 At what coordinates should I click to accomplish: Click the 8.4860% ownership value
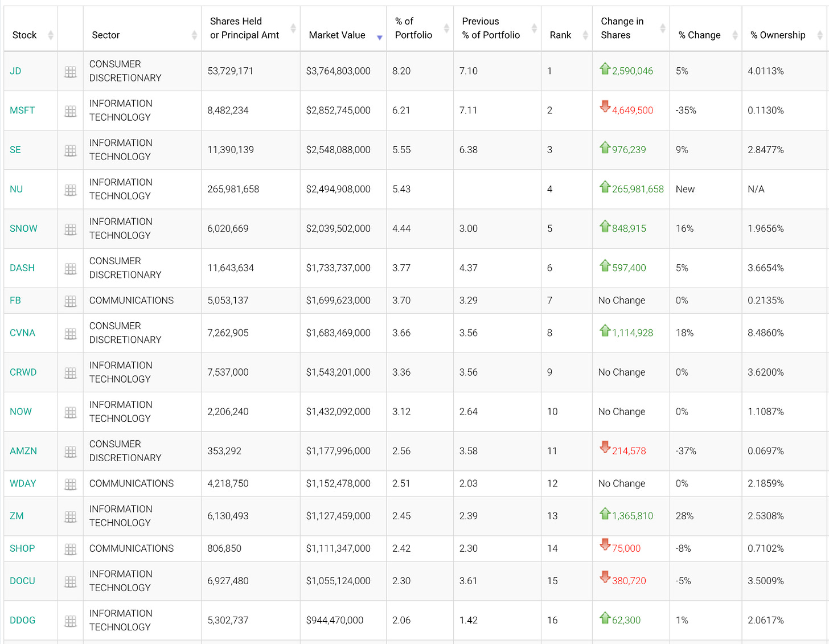coord(765,333)
